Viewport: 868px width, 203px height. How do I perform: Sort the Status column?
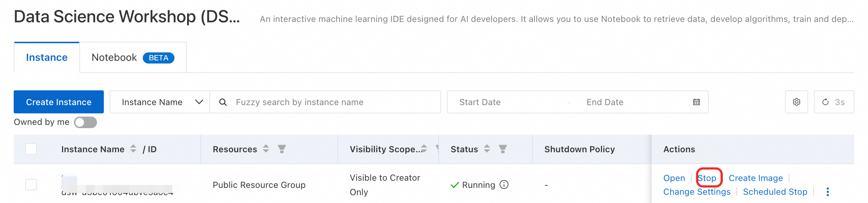point(487,149)
